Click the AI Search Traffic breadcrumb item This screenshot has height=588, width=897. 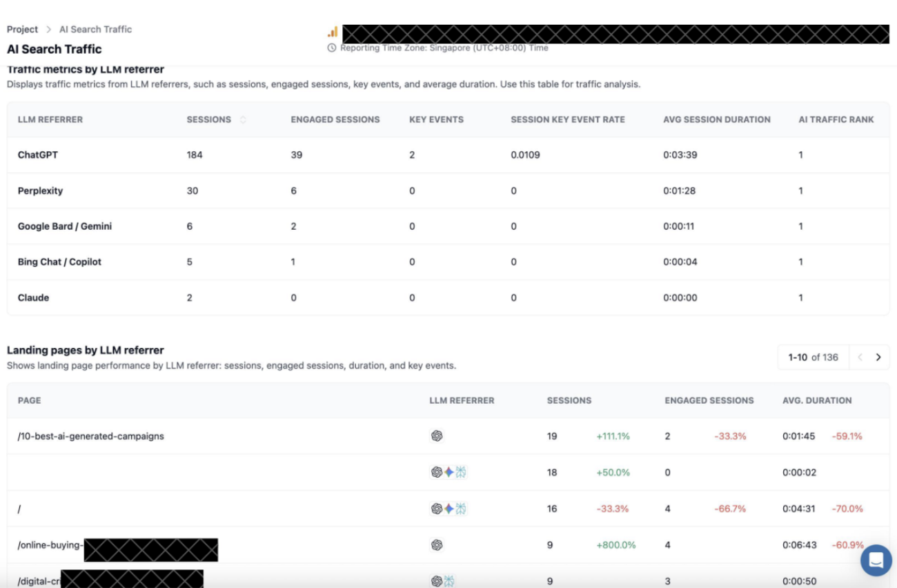pyautogui.click(x=95, y=30)
